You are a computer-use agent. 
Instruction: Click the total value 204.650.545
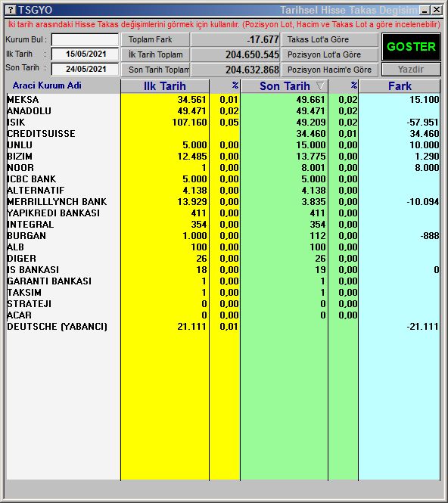(x=252, y=54)
